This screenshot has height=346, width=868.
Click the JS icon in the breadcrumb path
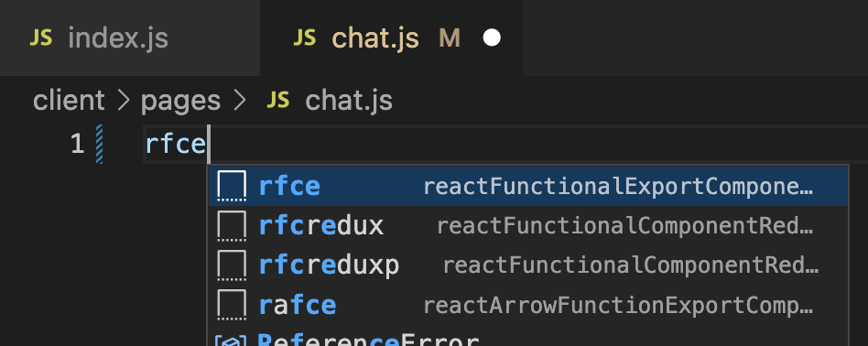(x=278, y=100)
